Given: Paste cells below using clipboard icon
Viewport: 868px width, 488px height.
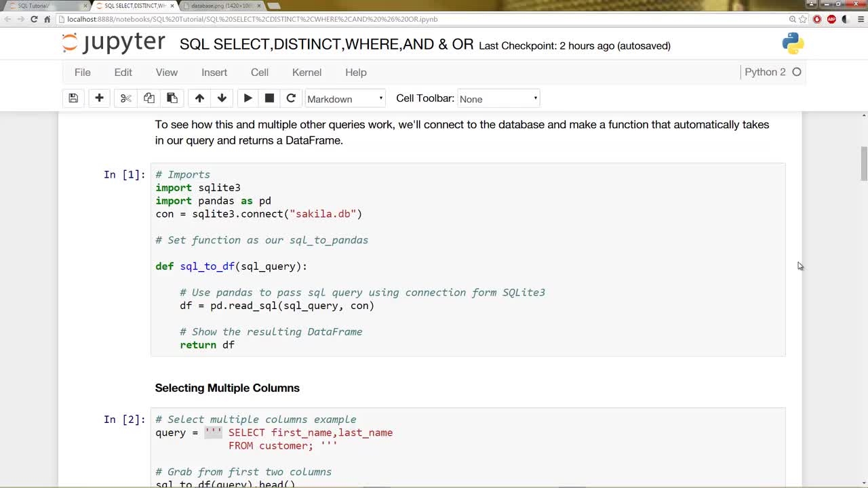Looking at the screenshot, I should coord(172,98).
